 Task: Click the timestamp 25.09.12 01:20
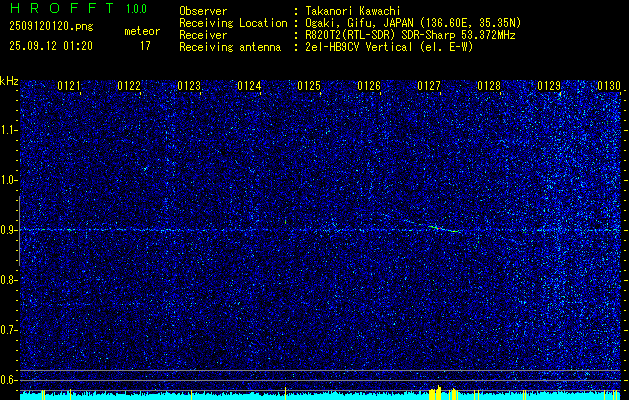pyautogui.click(x=51, y=46)
